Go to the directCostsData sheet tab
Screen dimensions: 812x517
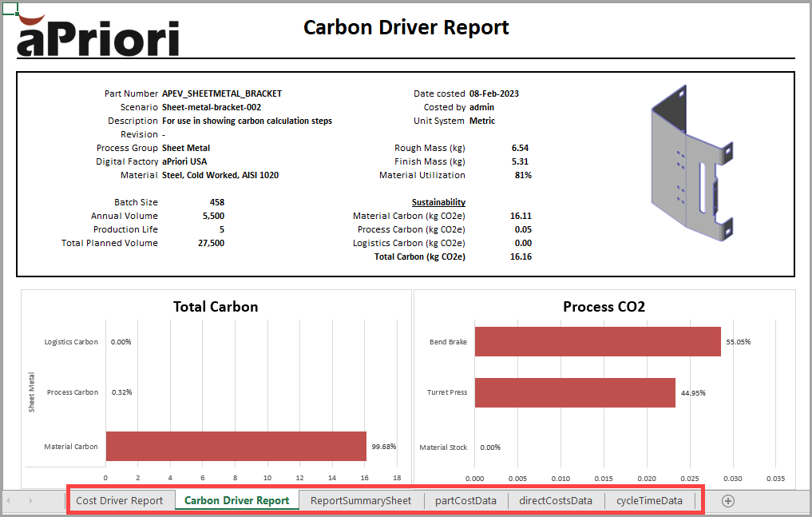[556, 500]
